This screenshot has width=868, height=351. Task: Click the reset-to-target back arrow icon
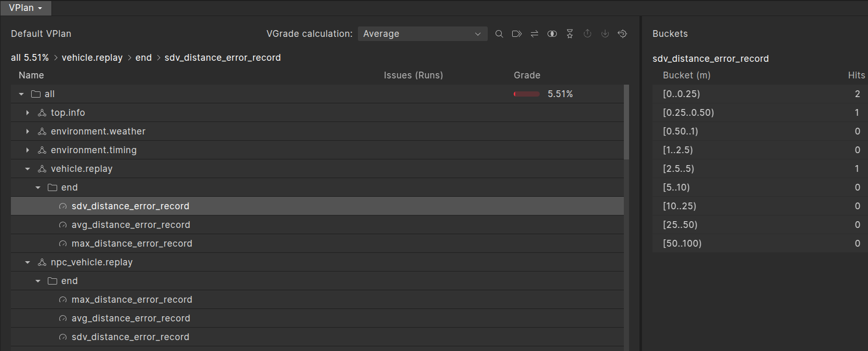click(622, 34)
